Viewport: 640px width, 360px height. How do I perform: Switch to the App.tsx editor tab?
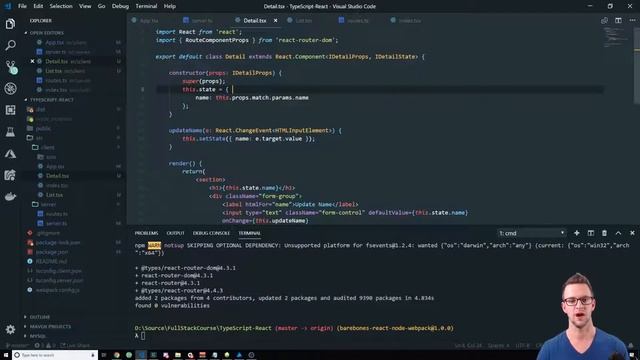[149, 20]
